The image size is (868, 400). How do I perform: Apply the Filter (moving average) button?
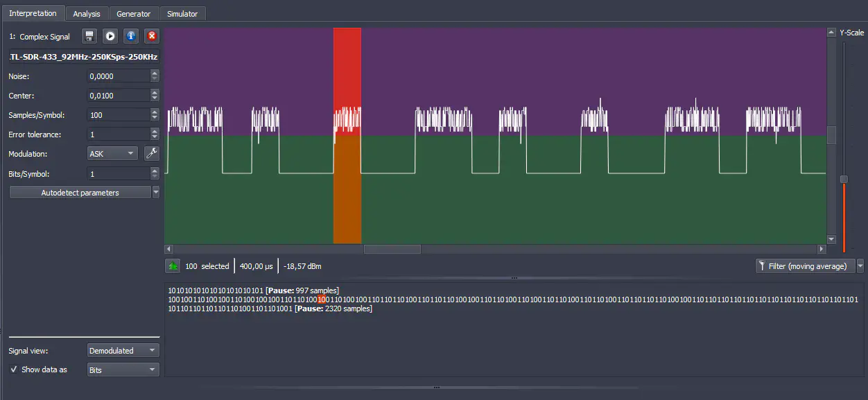[804, 266]
